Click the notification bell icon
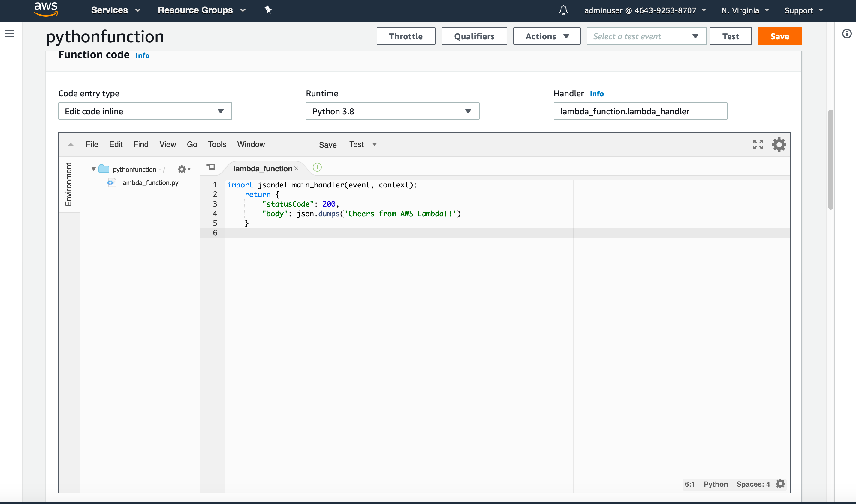This screenshot has height=504, width=856. (563, 10)
